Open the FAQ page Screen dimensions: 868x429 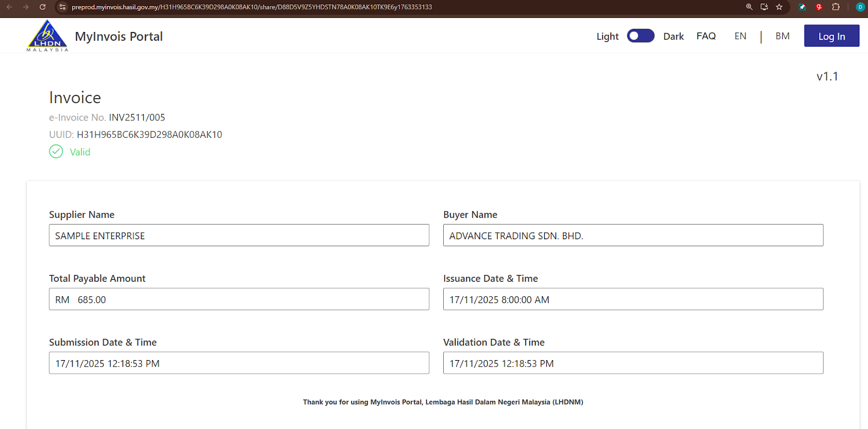(706, 36)
